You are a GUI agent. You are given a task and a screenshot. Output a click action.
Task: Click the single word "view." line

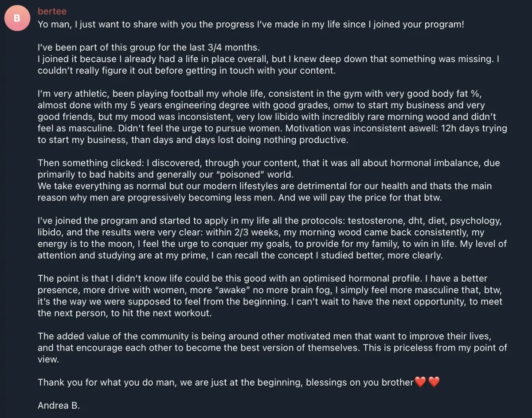[48, 359]
